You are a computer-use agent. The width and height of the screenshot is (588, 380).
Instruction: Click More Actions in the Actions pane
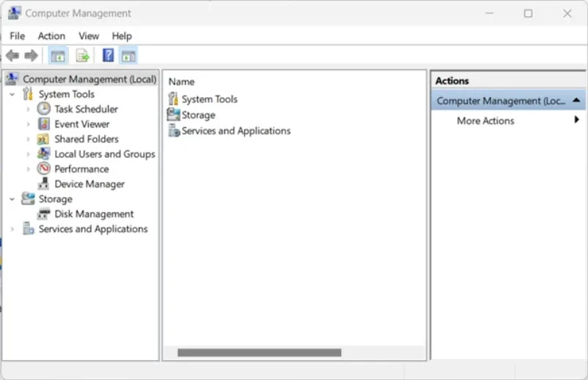(485, 121)
